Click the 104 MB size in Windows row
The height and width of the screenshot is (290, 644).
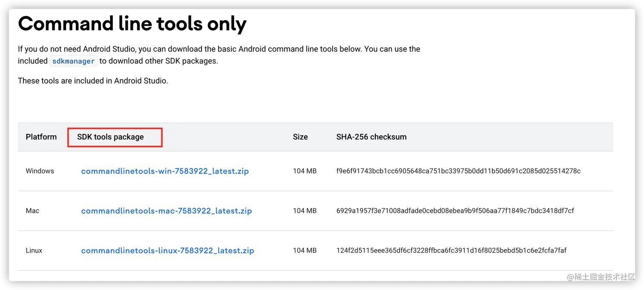(x=305, y=171)
